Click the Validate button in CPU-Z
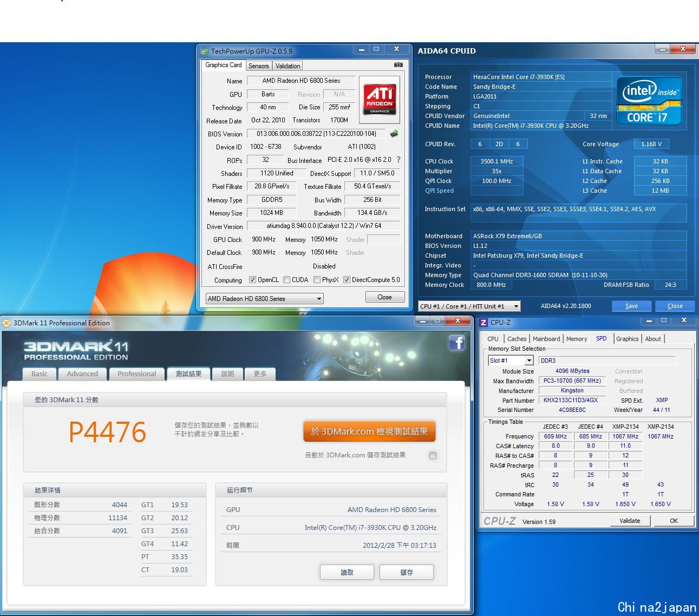 tap(630, 521)
